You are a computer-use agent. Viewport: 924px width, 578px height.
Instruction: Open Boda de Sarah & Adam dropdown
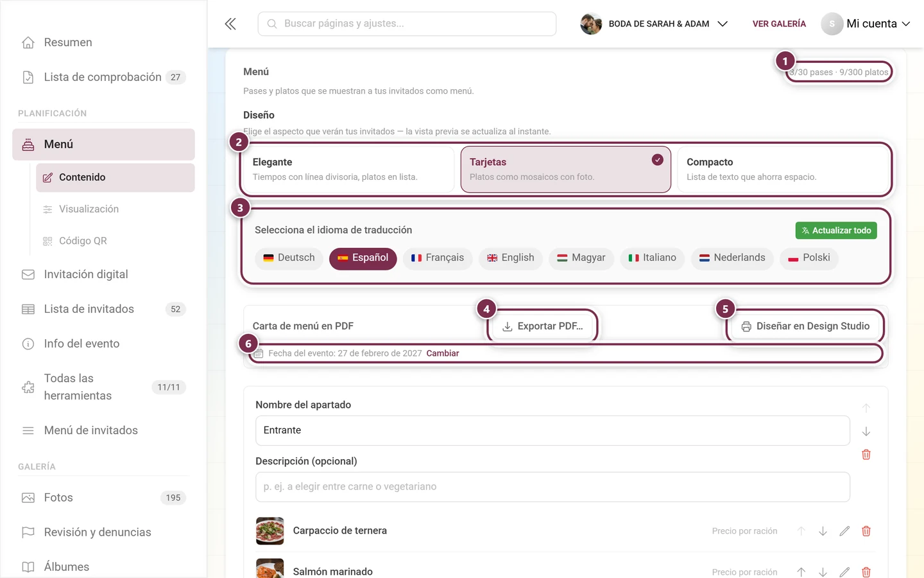coord(654,24)
